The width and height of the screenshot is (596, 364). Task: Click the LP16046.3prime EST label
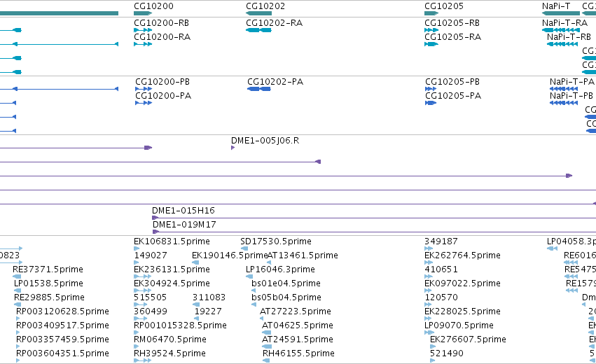280,269
